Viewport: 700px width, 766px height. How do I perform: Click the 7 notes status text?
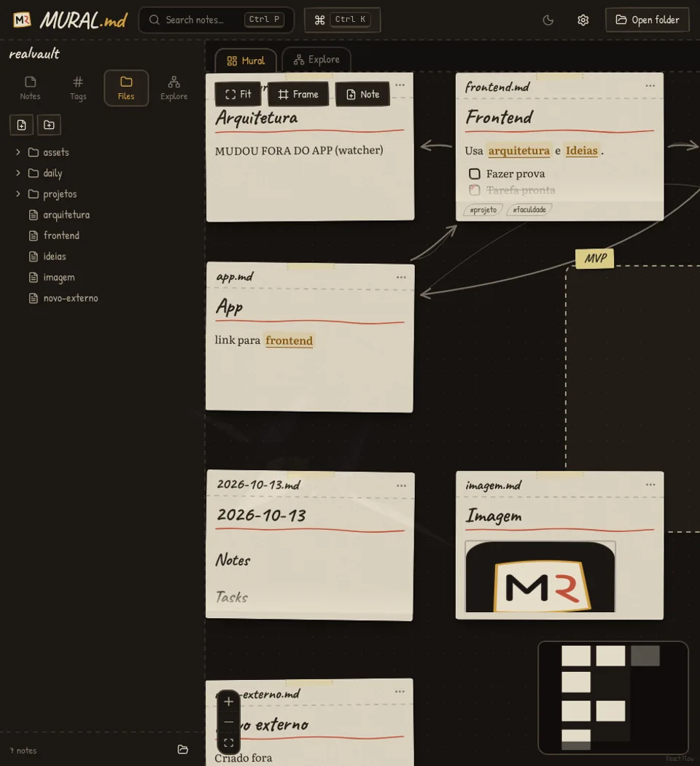(x=23, y=751)
